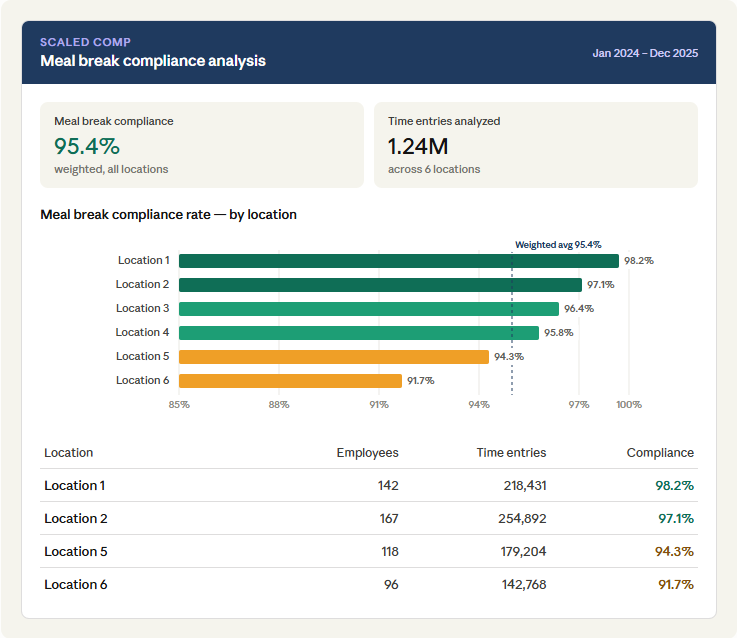This screenshot has width=737, height=638.
Task: Select the Meal break compliance analysis title
Action: point(153,61)
